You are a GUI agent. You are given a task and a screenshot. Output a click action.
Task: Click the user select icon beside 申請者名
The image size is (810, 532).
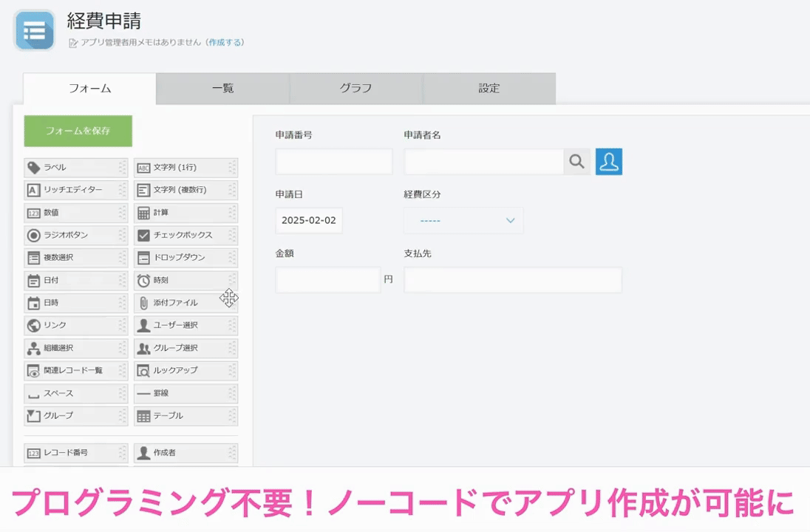(x=608, y=162)
